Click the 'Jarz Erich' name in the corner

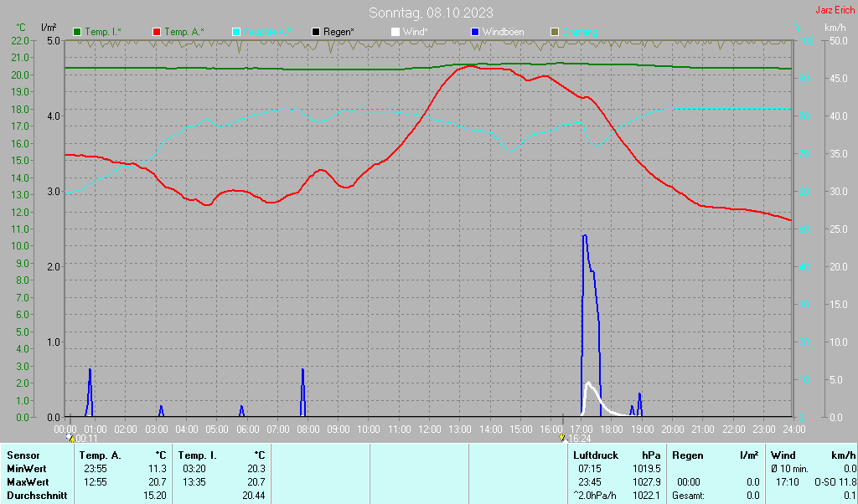(x=835, y=10)
